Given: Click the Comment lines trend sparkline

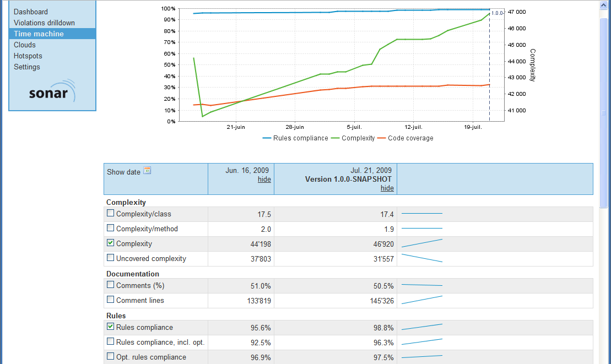Looking at the screenshot, I should click(422, 300).
